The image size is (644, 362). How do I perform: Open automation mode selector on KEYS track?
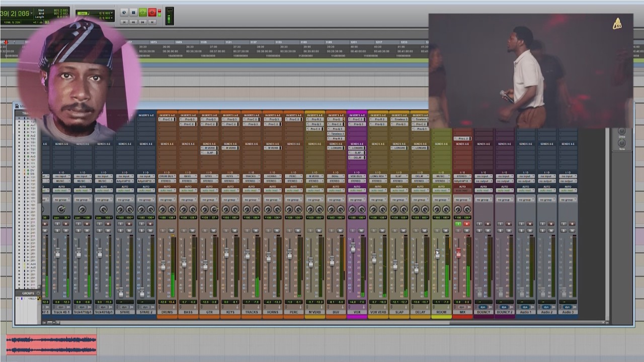pos(230,191)
